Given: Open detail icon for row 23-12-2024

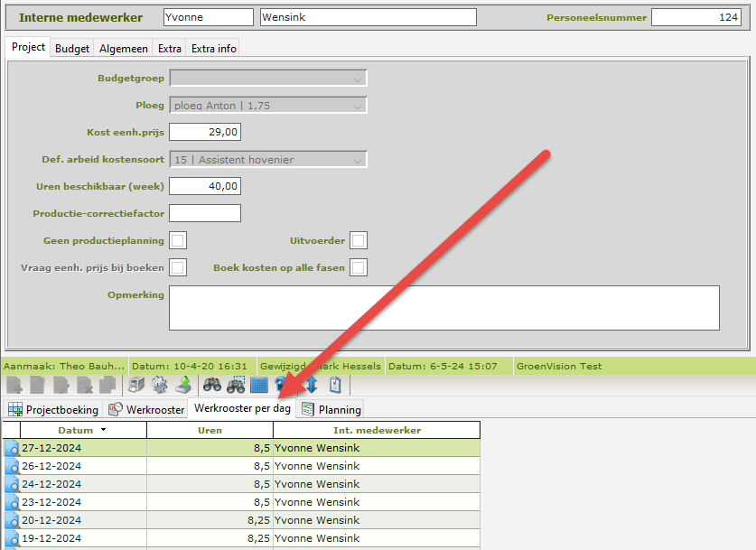Looking at the screenshot, I should click(x=12, y=502).
